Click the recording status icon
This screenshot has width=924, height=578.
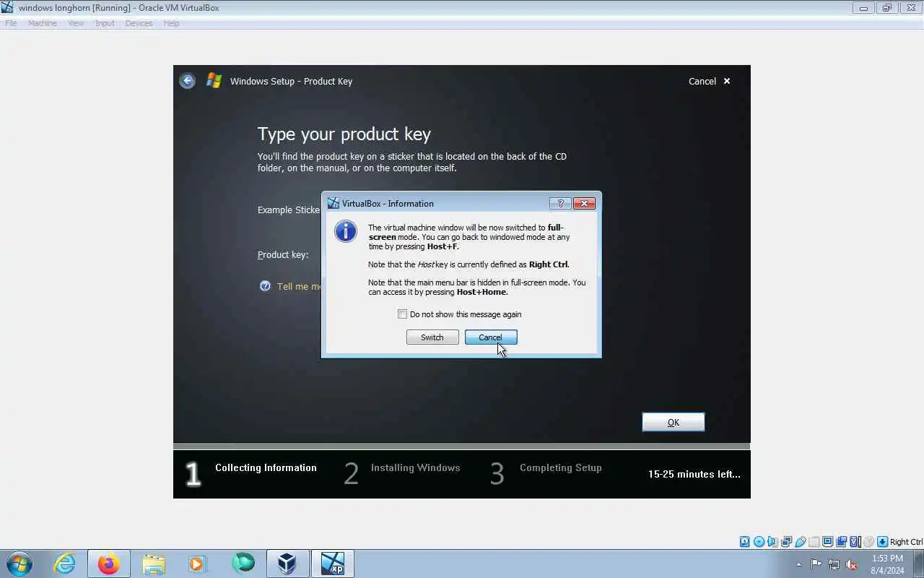(841, 542)
